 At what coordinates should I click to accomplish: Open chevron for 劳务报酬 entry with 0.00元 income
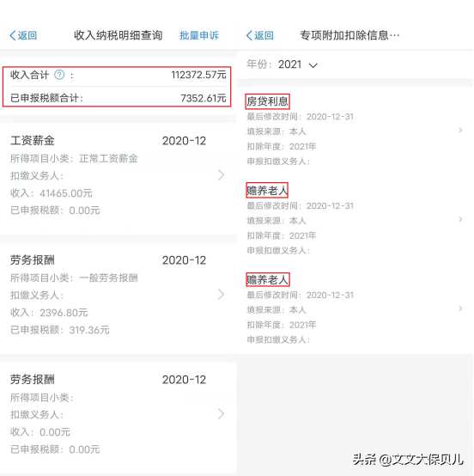pyautogui.click(x=222, y=414)
